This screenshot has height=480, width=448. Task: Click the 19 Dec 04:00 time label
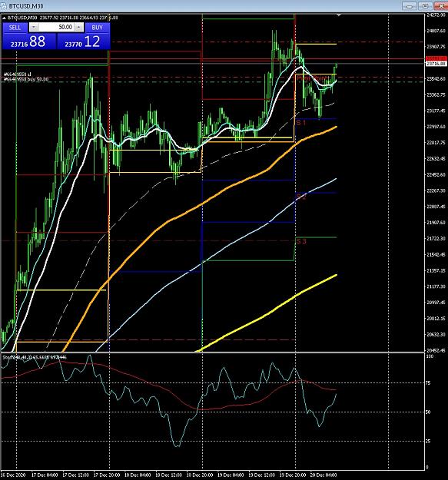click(231, 475)
